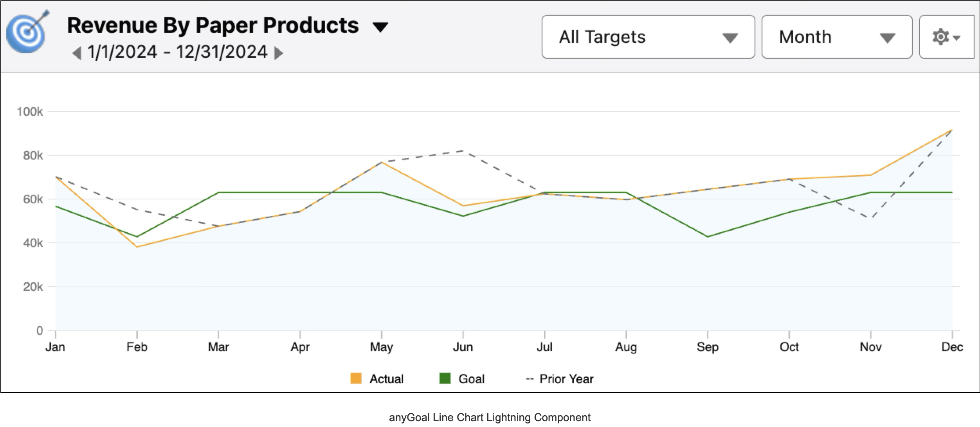Open the gear settings menu
The width and height of the screenshot is (980, 427).
[x=946, y=37]
